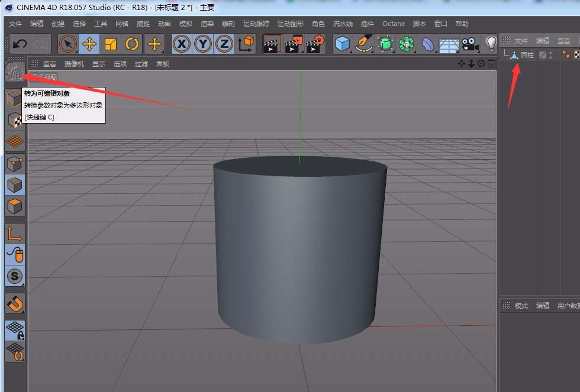Viewport: 580px width, 392px height.
Task: Switch to Polygons mode
Action: (14, 206)
